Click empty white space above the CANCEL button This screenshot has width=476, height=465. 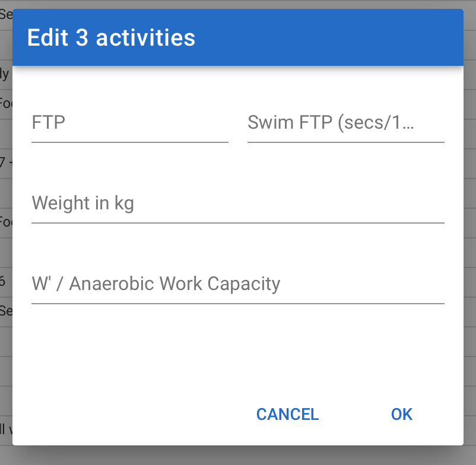(287, 358)
